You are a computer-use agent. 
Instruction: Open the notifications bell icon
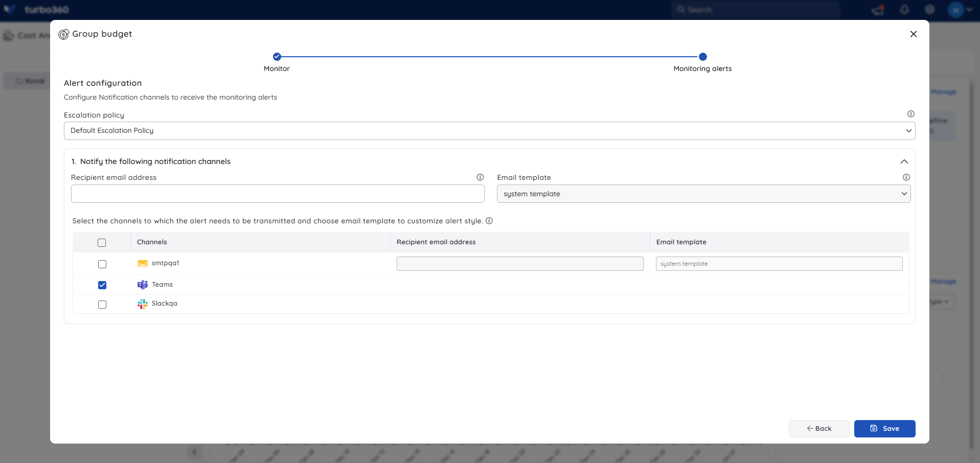(904, 10)
